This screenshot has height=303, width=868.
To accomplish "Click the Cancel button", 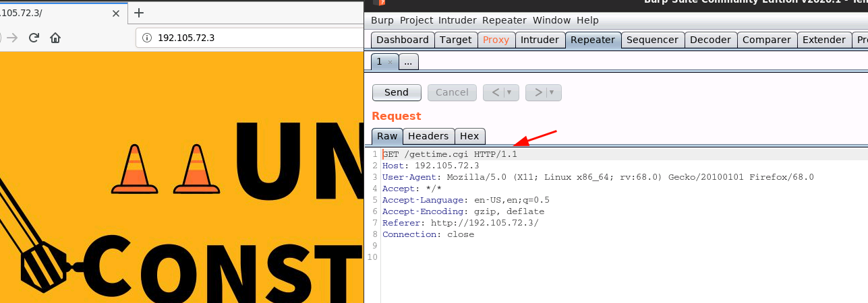I will 452,92.
